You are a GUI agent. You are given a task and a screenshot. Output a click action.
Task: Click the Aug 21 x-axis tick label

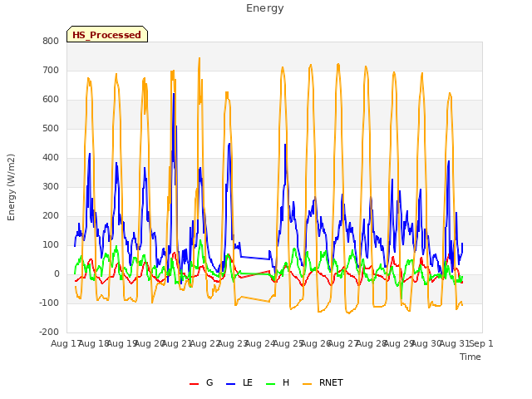tap(175, 344)
